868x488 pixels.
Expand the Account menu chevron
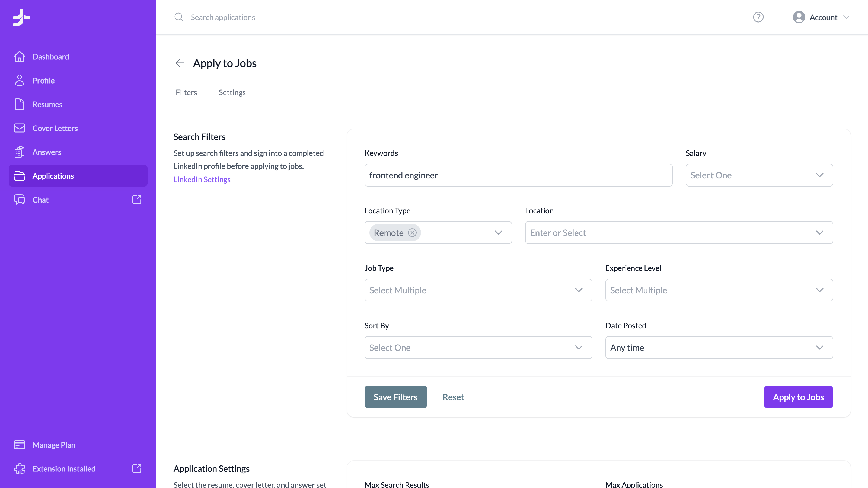coord(846,17)
